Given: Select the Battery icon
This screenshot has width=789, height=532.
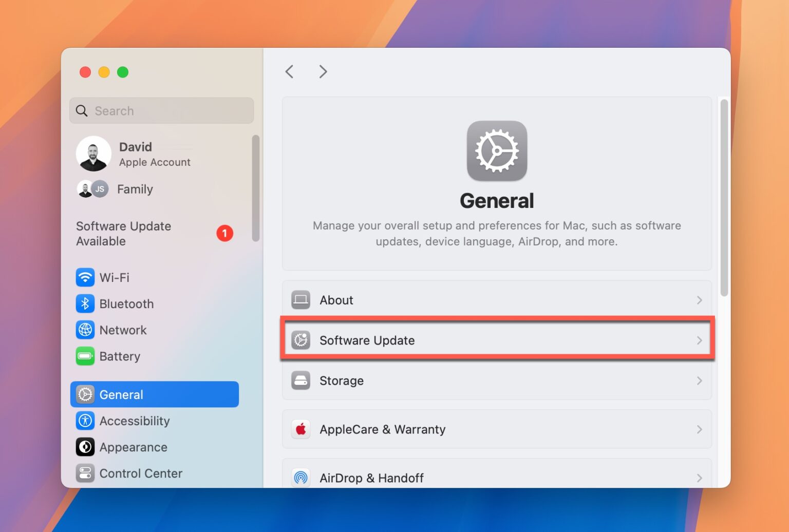Looking at the screenshot, I should tap(85, 356).
